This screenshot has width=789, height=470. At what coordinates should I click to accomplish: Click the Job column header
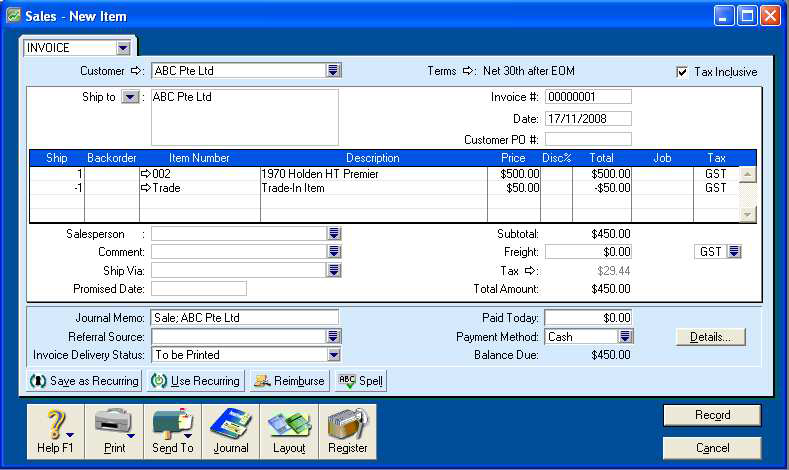click(x=662, y=158)
